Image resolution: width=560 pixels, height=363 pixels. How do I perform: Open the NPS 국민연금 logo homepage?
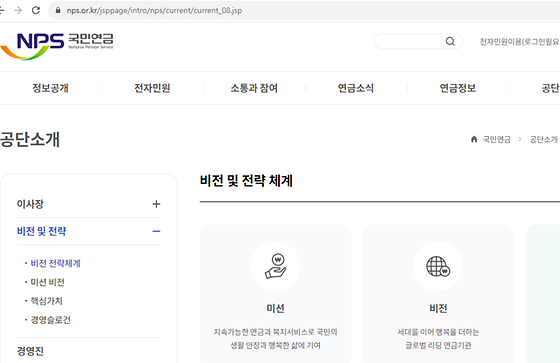[x=57, y=46]
